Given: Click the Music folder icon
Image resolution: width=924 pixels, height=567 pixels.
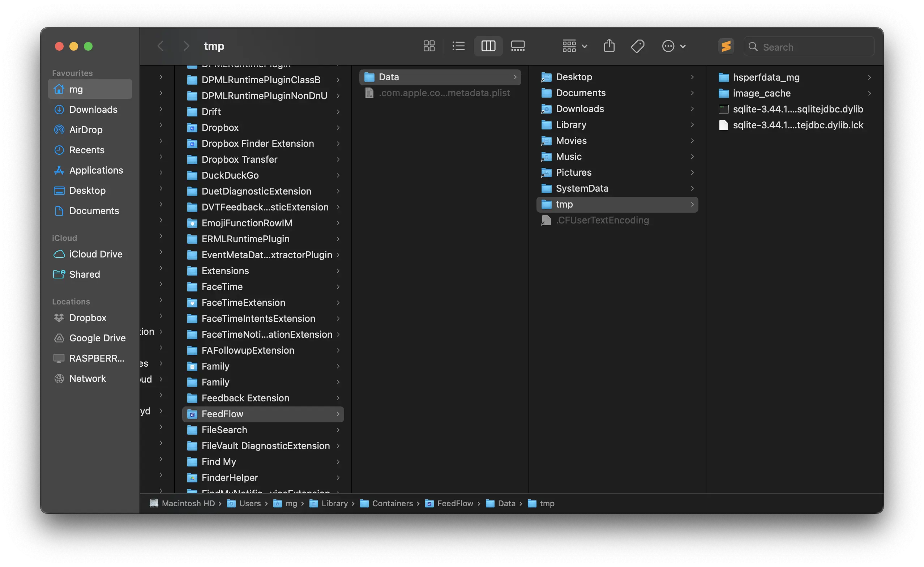Looking at the screenshot, I should [546, 157].
